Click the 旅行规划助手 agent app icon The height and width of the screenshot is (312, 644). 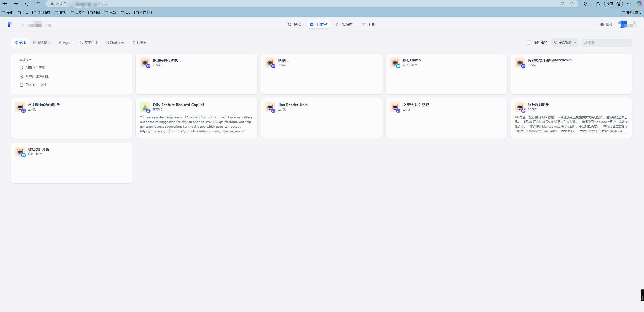(x=520, y=107)
